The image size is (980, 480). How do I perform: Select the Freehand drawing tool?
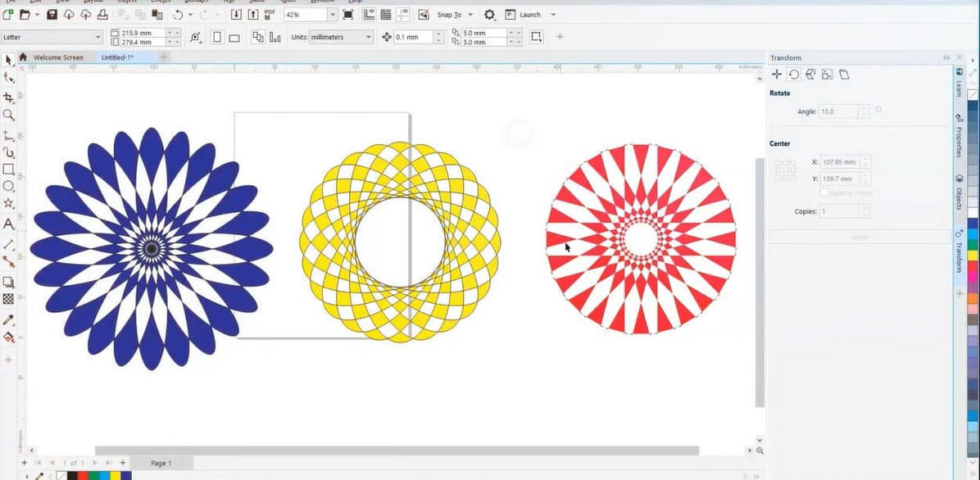8,135
